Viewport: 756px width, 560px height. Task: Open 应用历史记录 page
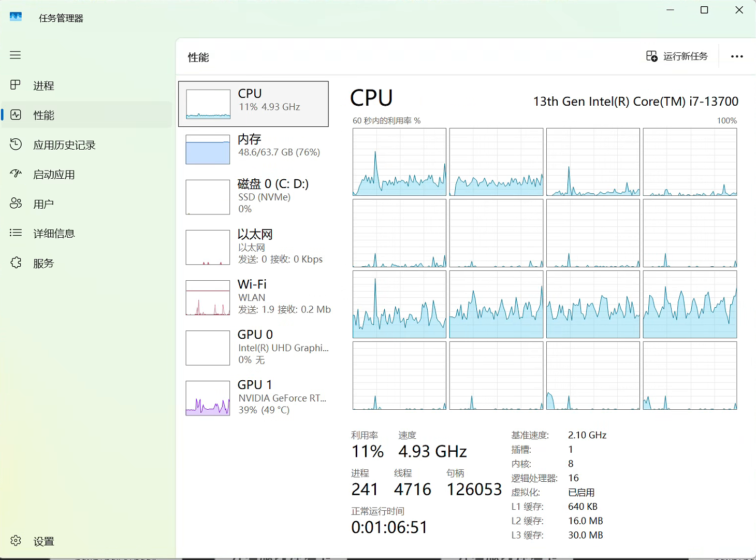pos(87,145)
